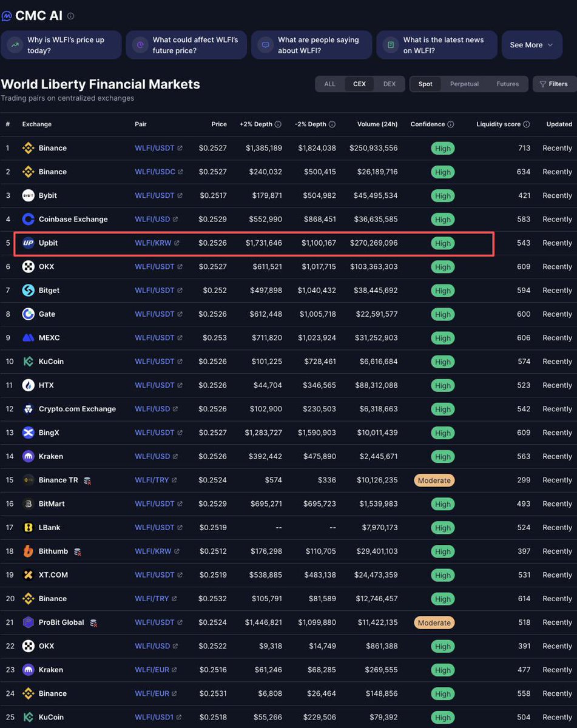The image size is (577, 728).
Task: Click the KuCoin logo in row 10
Action: pyautogui.click(x=29, y=361)
